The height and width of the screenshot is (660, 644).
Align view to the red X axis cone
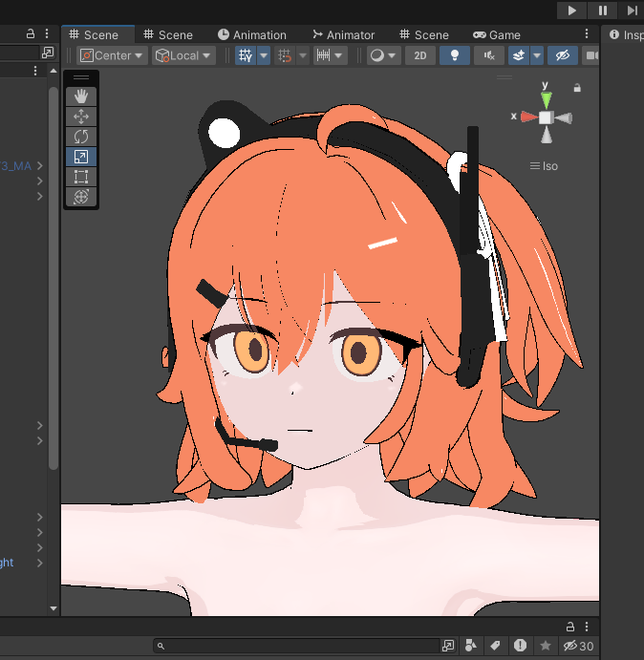(x=529, y=117)
